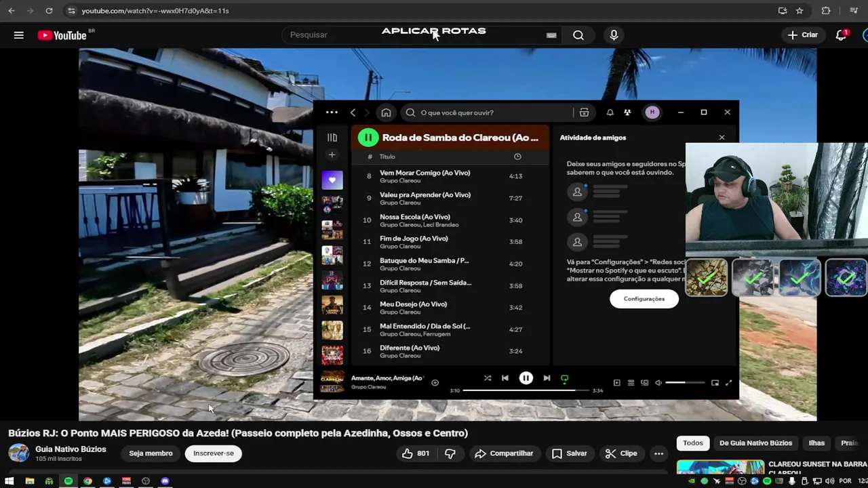
Task: Select track Nossa Escola (Ao Vivo)
Action: (414, 217)
